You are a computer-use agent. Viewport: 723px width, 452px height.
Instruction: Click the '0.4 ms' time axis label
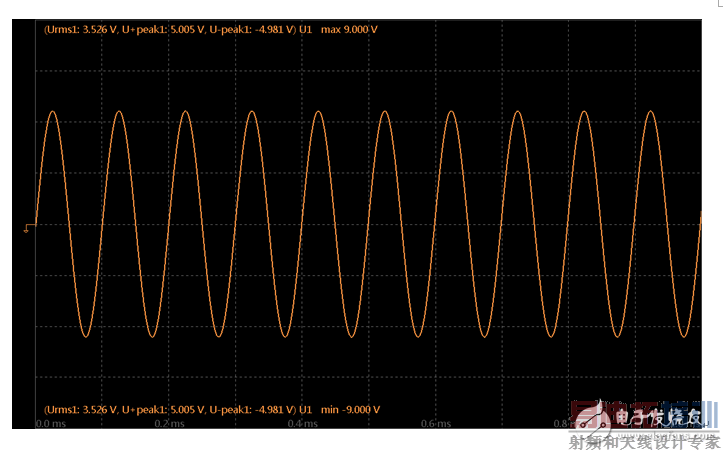pos(303,424)
